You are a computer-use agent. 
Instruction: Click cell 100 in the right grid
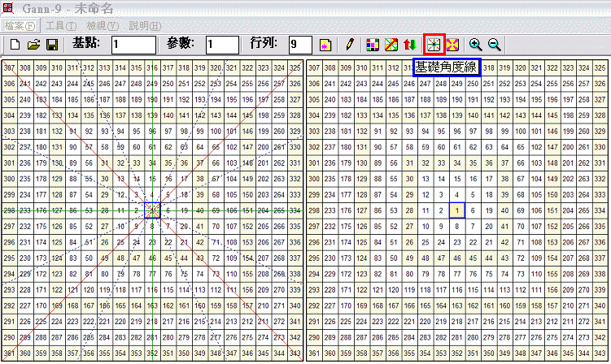click(520, 131)
